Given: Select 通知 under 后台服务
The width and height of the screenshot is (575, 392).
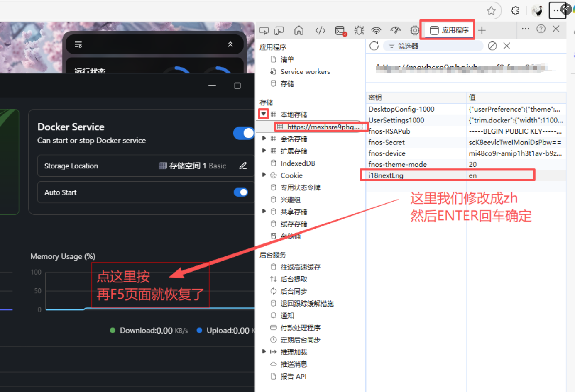Looking at the screenshot, I should tap(287, 316).
